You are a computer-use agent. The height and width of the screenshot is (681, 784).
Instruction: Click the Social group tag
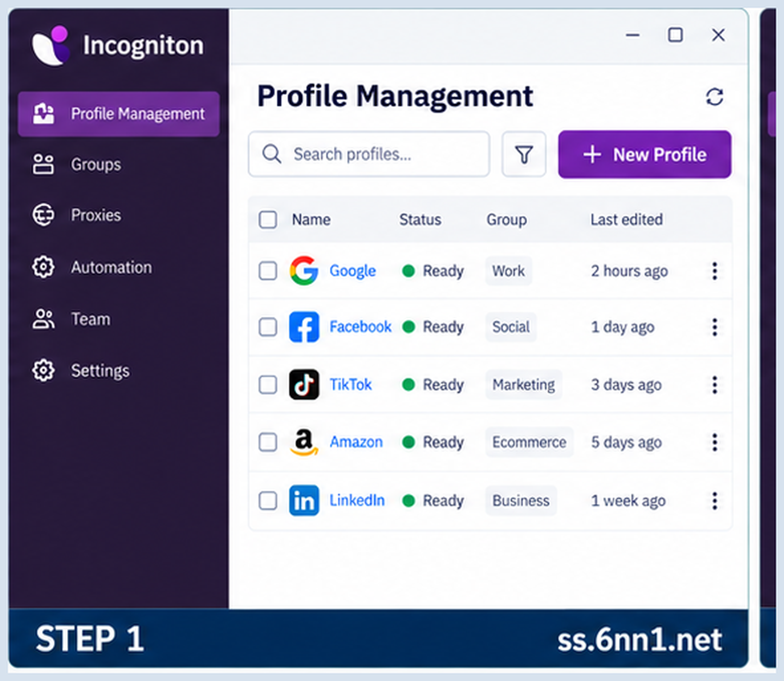click(x=511, y=327)
